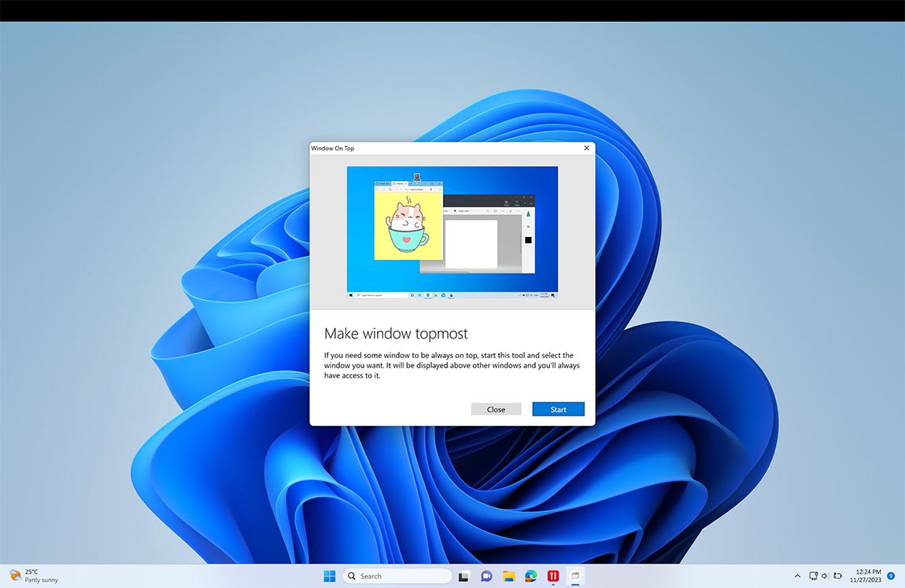Click the blue notification count badge
The width and height of the screenshot is (905, 588).
pyautogui.click(x=891, y=575)
